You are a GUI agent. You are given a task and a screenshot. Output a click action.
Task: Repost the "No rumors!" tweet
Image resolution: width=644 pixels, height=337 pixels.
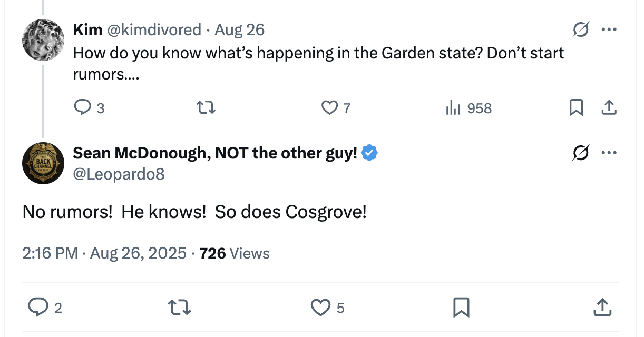point(179,308)
